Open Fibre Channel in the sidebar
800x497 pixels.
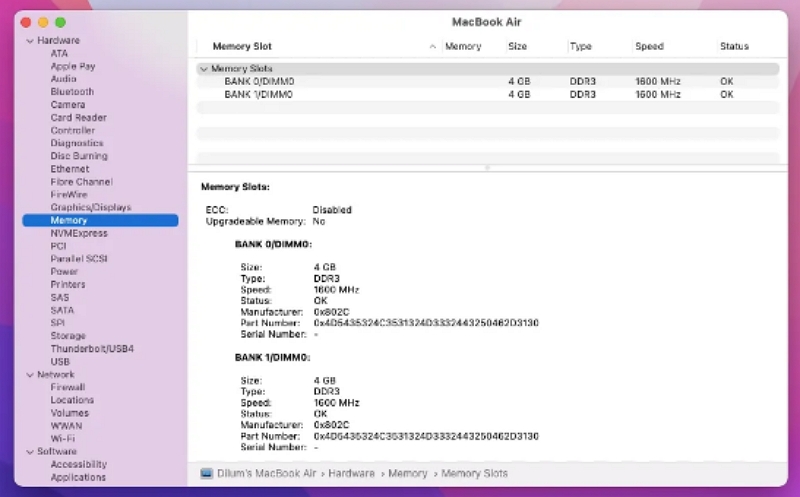[82, 182]
